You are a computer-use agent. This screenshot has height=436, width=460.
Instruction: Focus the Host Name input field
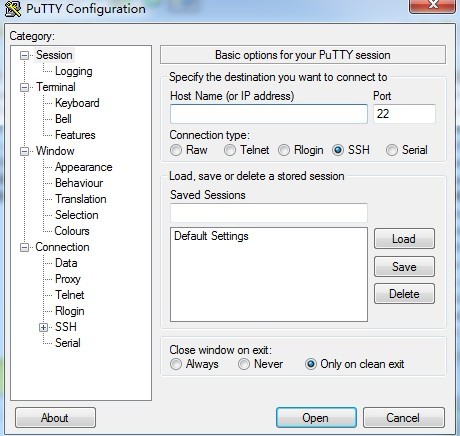(269, 114)
